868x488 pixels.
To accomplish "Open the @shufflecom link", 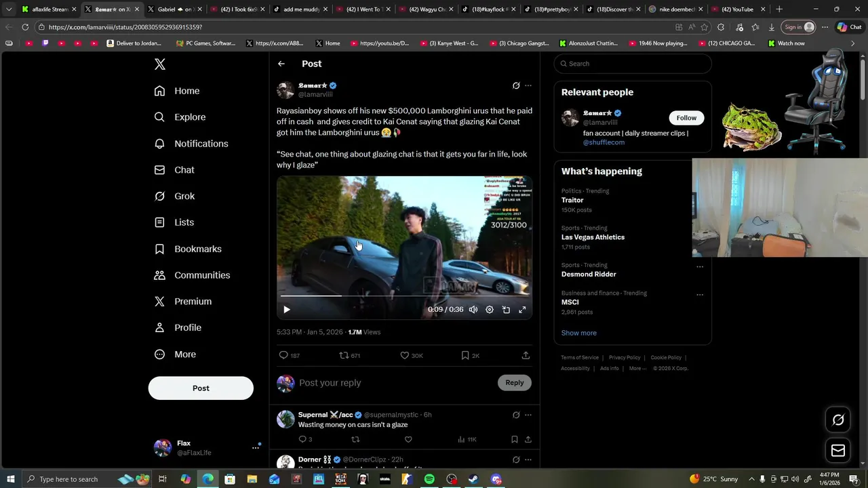I will [x=604, y=142].
